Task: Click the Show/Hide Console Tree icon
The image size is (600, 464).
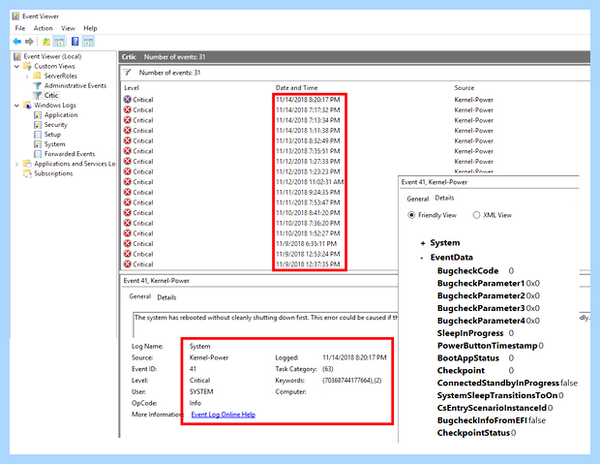Action: (x=59, y=41)
